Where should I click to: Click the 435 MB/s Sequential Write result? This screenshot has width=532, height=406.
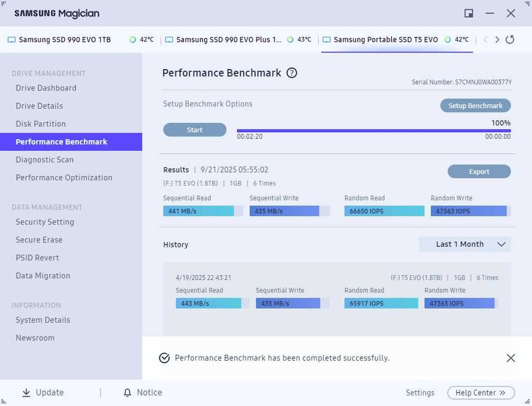(289, 211)
